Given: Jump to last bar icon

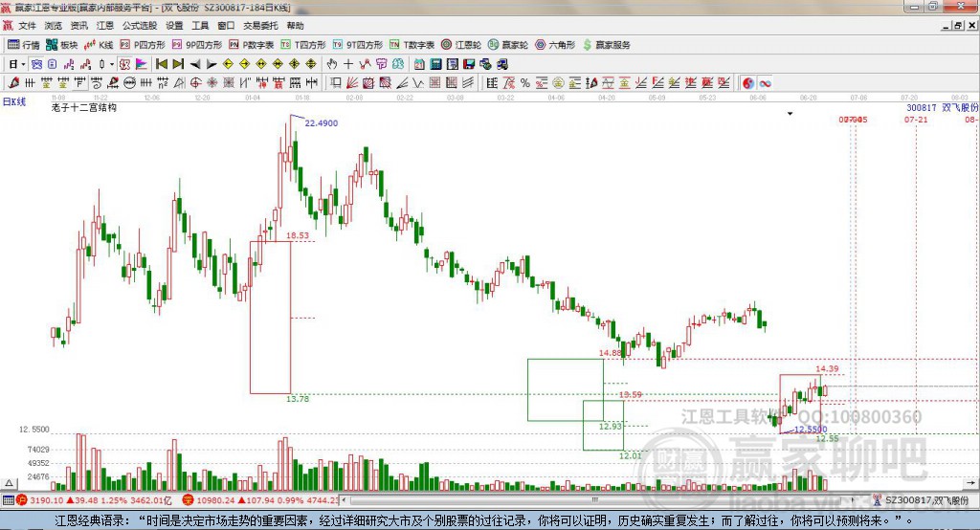Looking at the screenshot, I should pyautogui.click(x=178, y=64).
